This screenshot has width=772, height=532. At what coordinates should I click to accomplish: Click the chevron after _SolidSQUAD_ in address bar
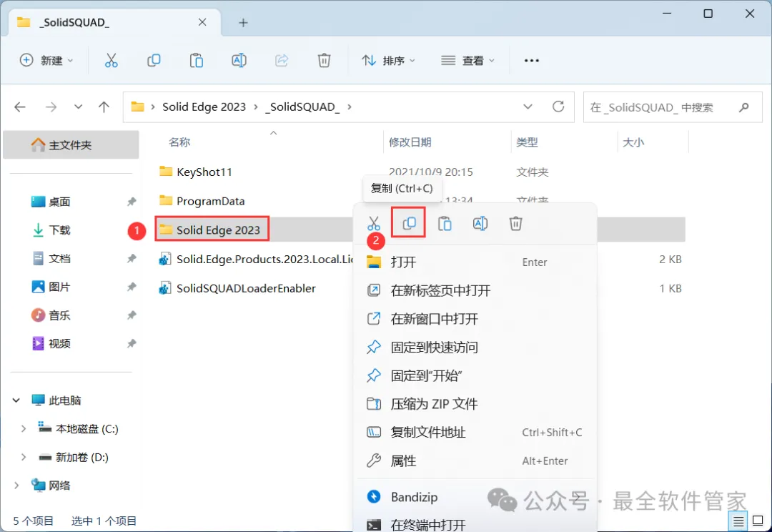point(350,107)
